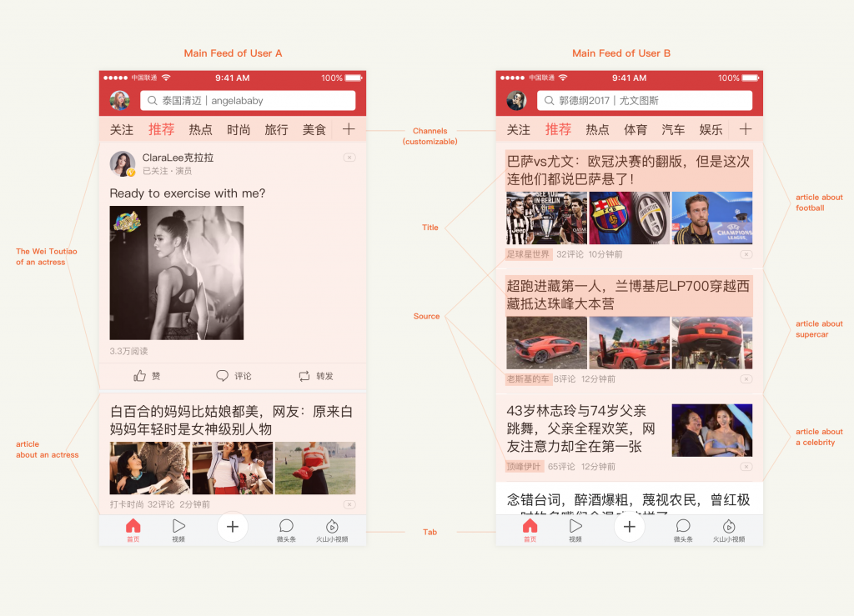
Task: Tap the like icon under ClaraLee's post
Action: 140,376
